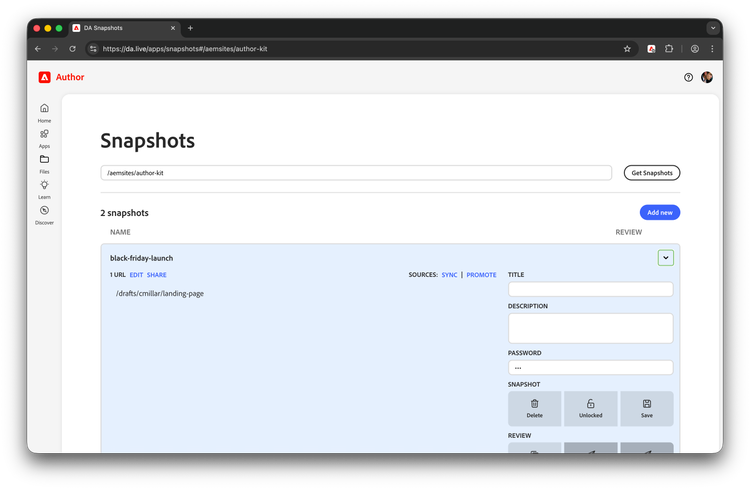Image resolution: width=750 pixels, height=489 pixels.
Task: Go to Files in sidebar
Action: pyautogui.click(x=44, y=160)
